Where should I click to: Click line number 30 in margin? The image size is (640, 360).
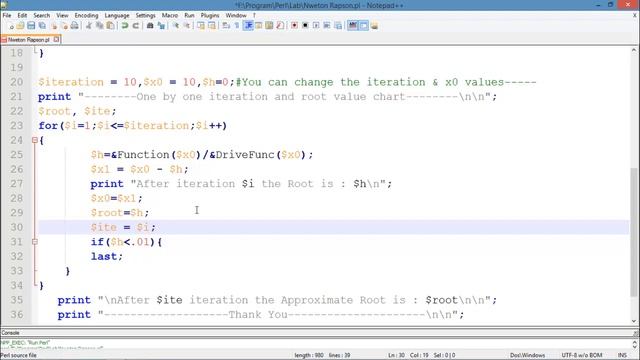16,227
